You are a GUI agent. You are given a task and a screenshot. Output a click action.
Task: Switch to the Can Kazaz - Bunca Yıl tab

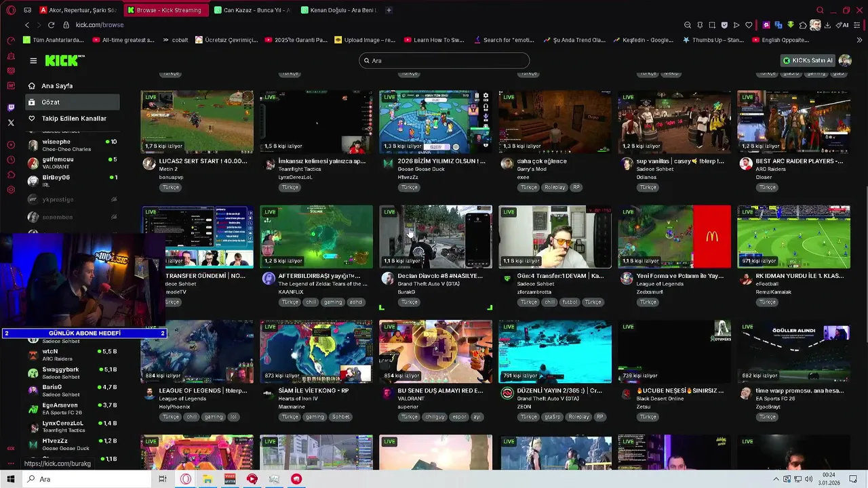(251, 10)
